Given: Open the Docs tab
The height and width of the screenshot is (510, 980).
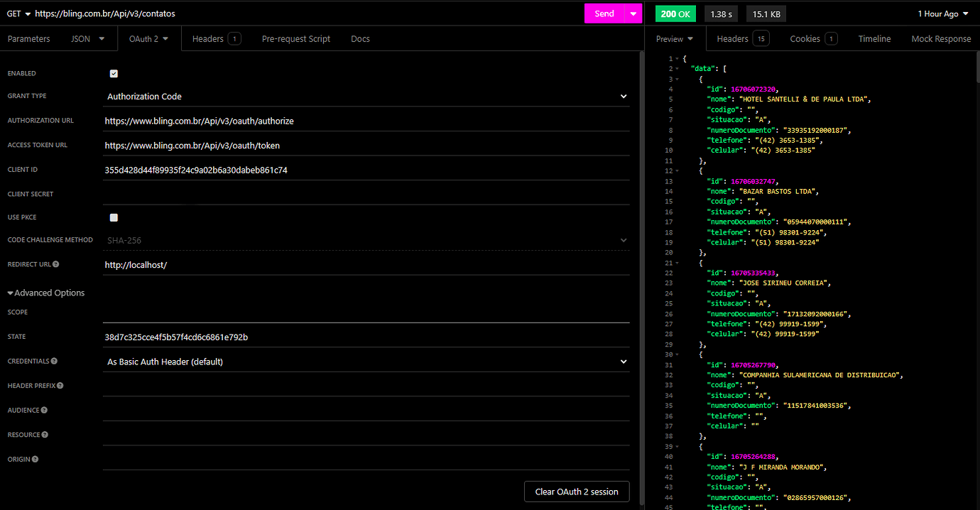Looking at the screenshot, I should 360,38.
